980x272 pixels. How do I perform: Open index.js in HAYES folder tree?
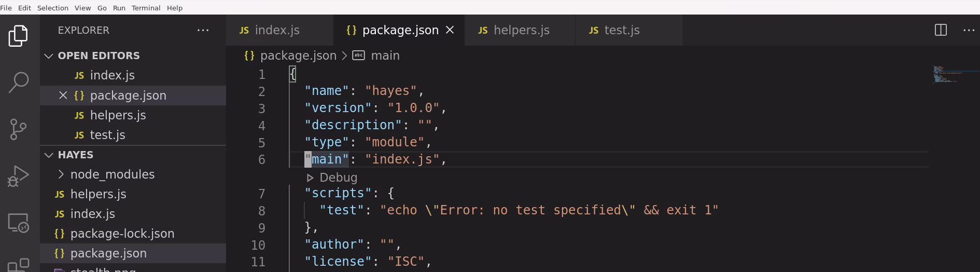[x=133, y=214]
